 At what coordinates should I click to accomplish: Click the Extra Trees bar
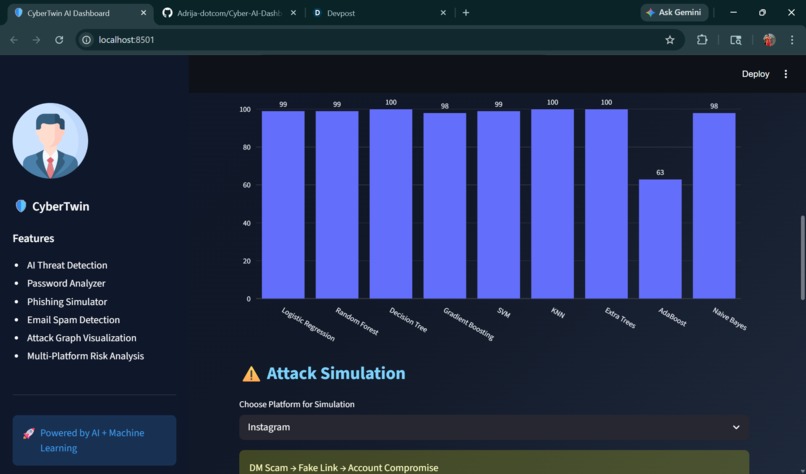(606, 204)
